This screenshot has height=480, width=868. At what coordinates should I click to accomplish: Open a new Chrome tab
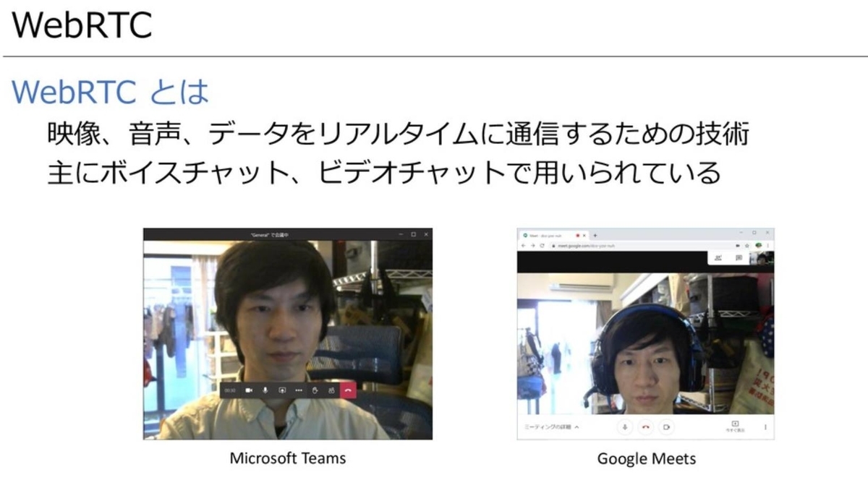[595, 236]
